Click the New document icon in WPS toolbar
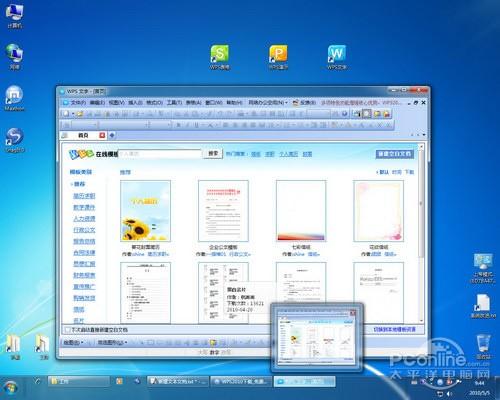 point(66,114)
